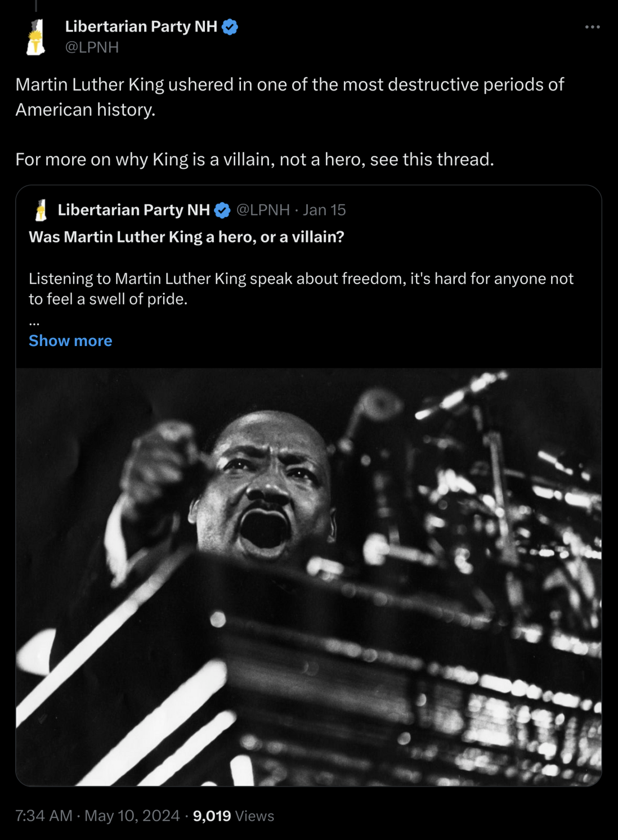This screenshot has width=618, height=840.
Task: Click the Libertarian Party NH profile avatar
Action: pos(35,37)
